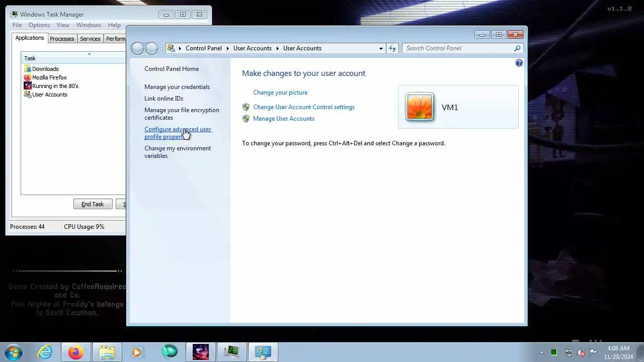644x362 pixels.
Task: Click Change your picture link
Action: [280, 93]
